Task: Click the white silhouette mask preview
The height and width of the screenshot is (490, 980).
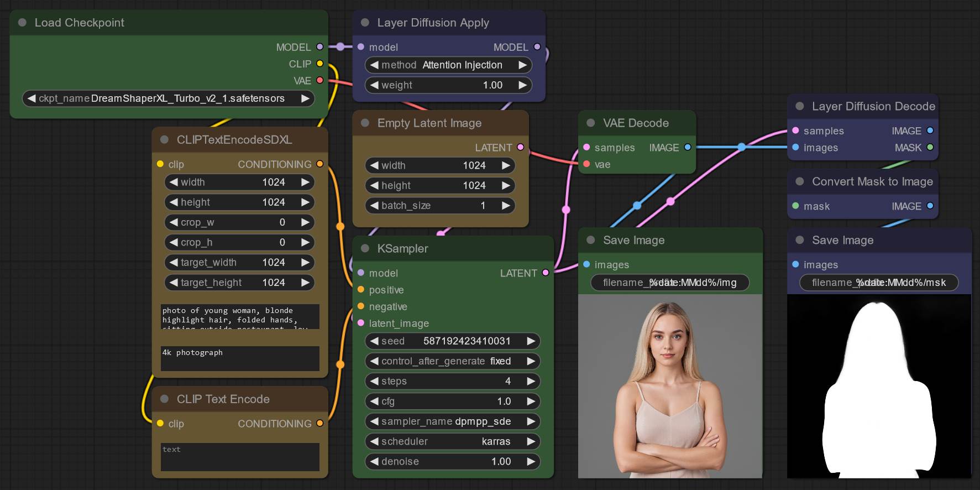Action: (x=879, y=386)
